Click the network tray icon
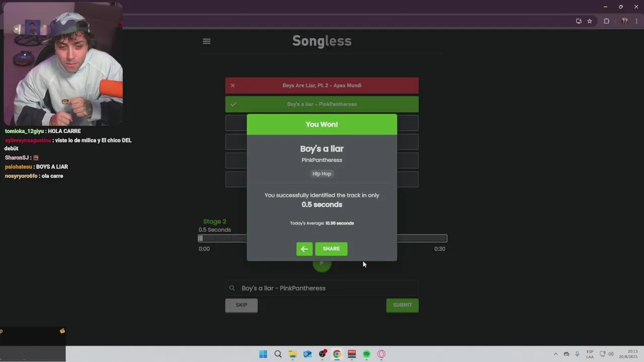This screenshot has height=362, width=644. click(x=603, y=354)
